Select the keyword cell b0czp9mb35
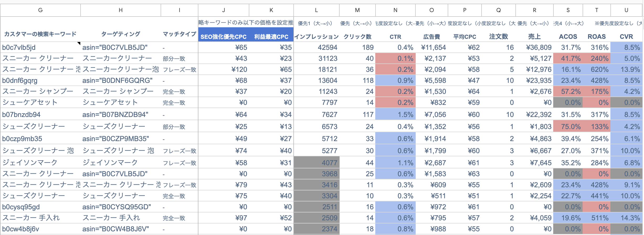The width and height of the screenshot is (644, 235). 40,138
